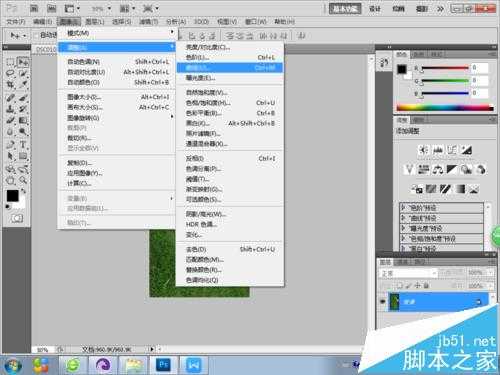The image size is (500, 375).
Task: Expand the "曝光度"预设 presets list
Action: point(403,228)
